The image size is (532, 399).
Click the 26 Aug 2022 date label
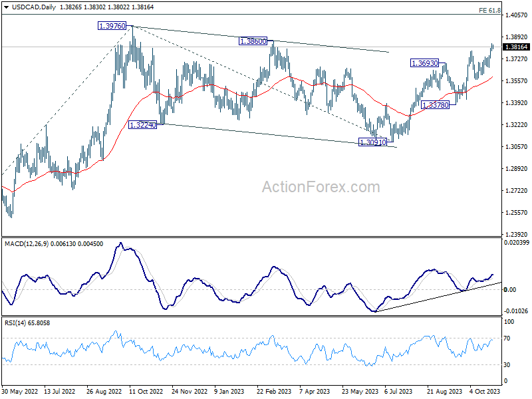click(104, 392)
